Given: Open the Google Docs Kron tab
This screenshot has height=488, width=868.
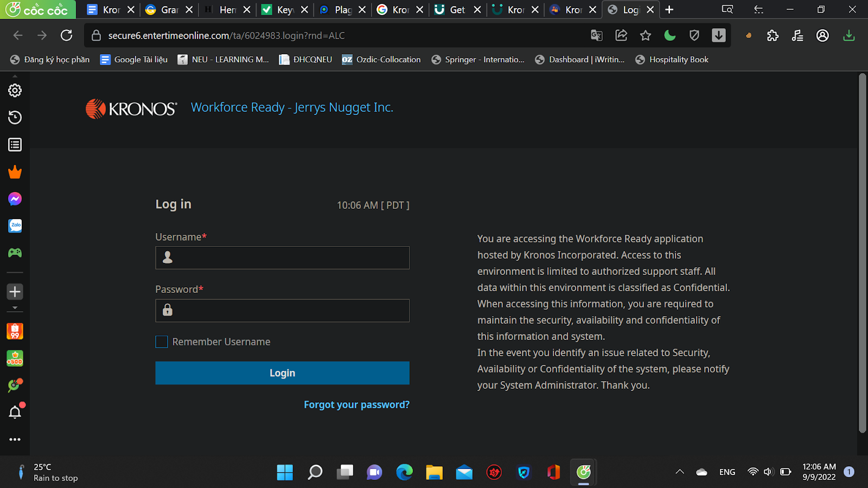Looking at the screenshot, I should point(111,10).
